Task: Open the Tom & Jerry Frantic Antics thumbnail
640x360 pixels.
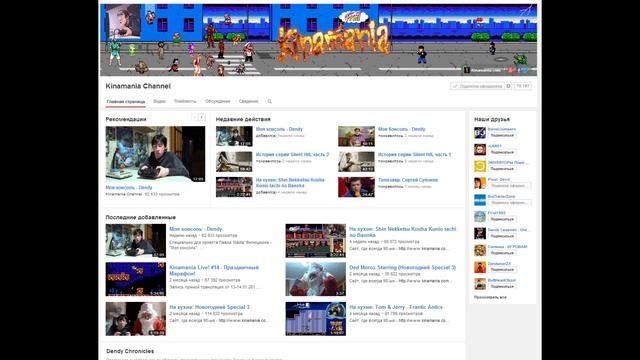Action: pos(316,319)
